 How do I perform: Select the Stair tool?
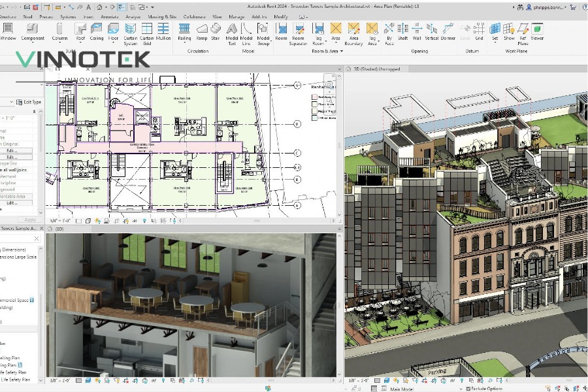[215, 31]
